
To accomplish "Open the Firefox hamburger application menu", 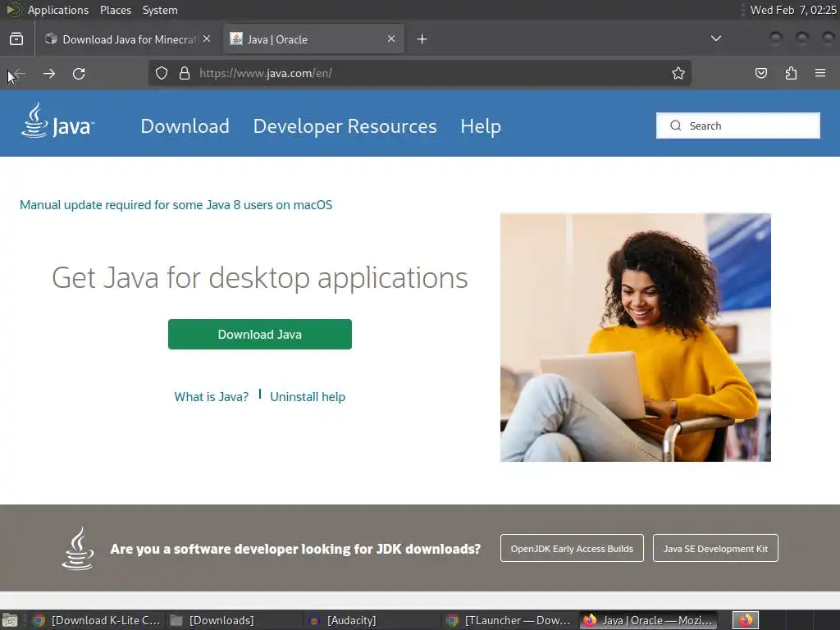I will [x=820, y=73].
